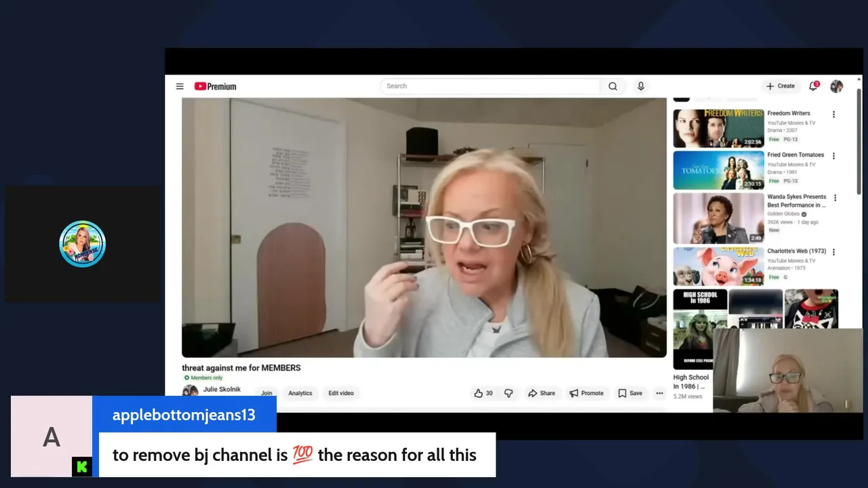Image resolution: width=868 pixels, height=488 pixels.
Task: Focus the YouTube Search field
Action: [490, 86]
